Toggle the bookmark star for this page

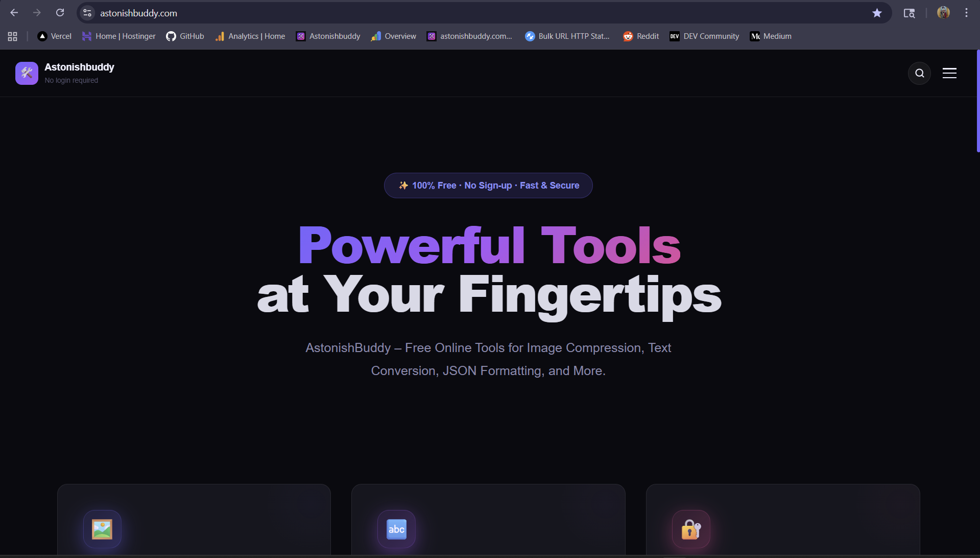click(x=877, y=13)
